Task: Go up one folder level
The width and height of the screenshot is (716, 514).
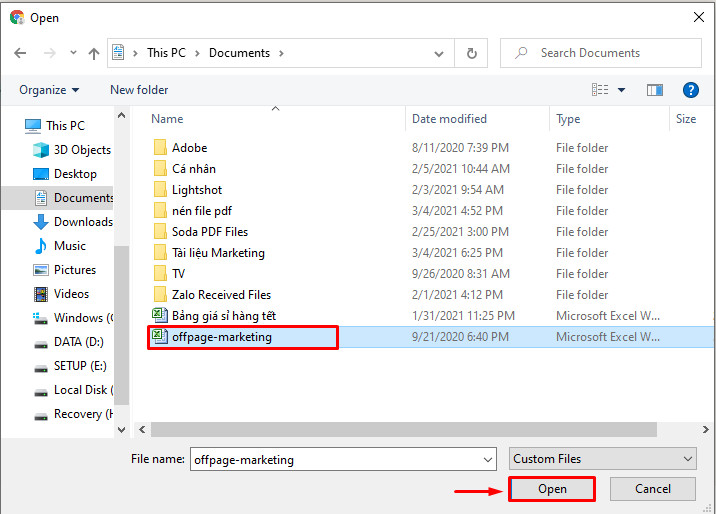Action: point(94,53)
